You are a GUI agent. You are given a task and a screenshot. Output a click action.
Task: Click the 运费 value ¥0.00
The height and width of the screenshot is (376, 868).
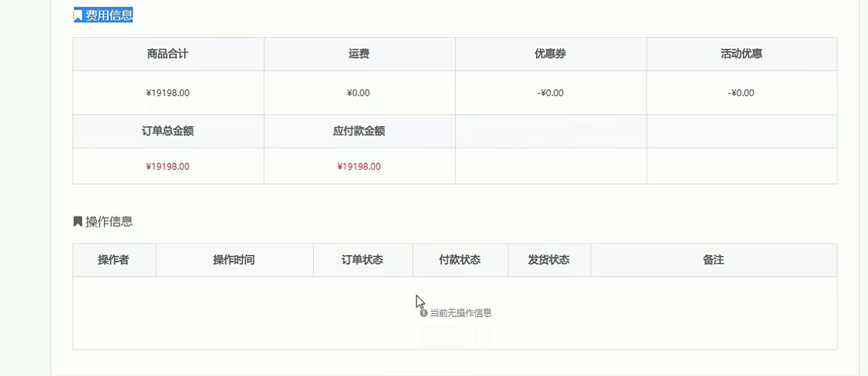tap(359, 93)
